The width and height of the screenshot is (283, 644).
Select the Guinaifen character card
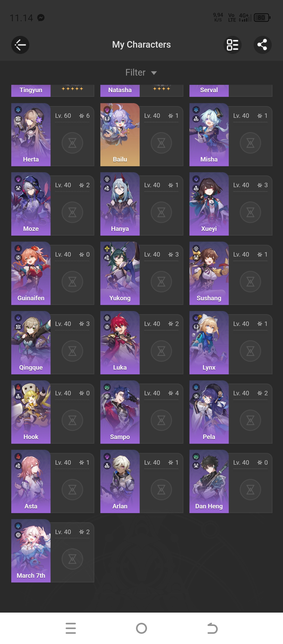[53, 273]
